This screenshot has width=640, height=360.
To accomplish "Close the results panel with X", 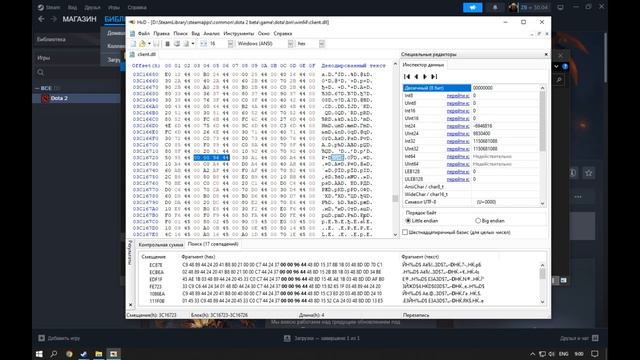I will tap(130, 304).
